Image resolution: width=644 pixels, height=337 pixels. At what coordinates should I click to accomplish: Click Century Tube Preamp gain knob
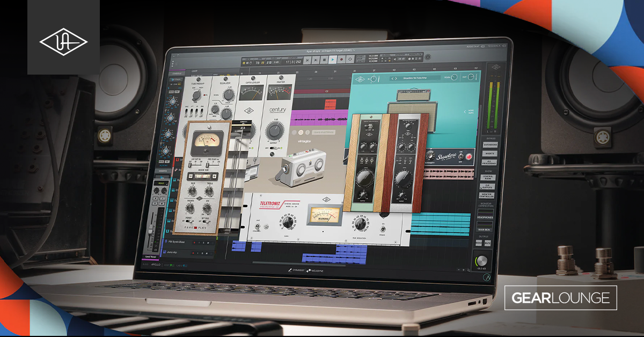pos(196,96)
